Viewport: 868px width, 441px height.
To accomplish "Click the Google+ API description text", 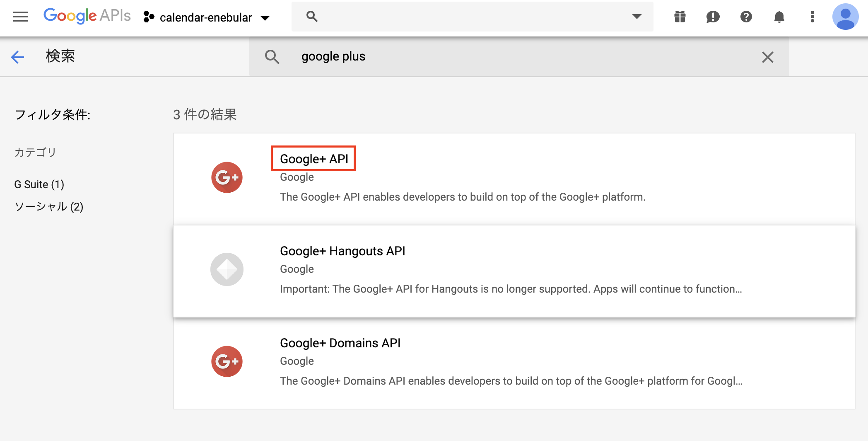I will click(x=463, y=197).
